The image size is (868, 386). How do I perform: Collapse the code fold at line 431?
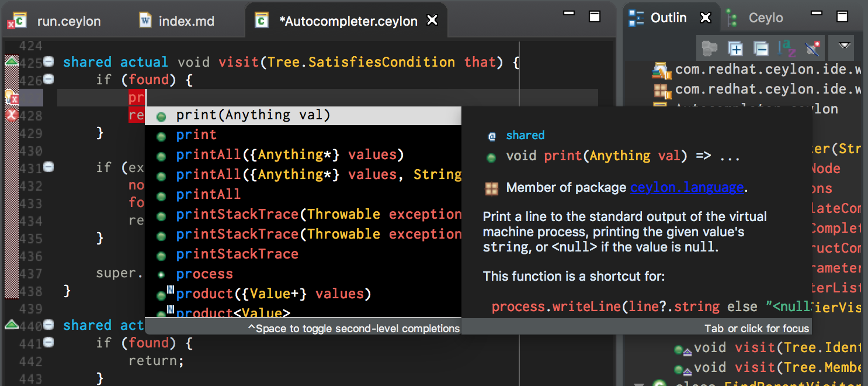[49, 167]
